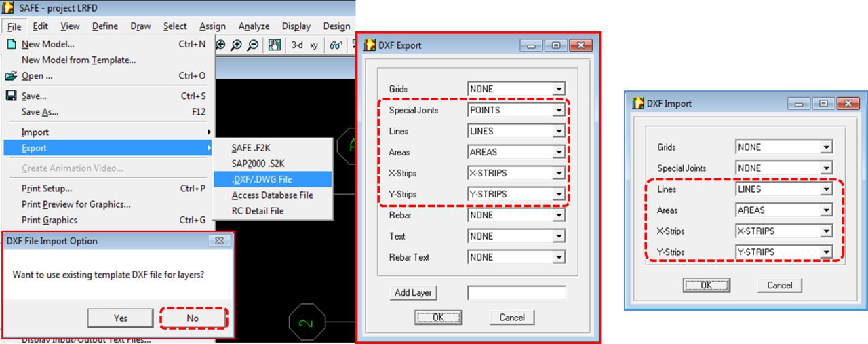Viewport: 868px width, 344px height.
Task: Switch to 3-d view toolbar button
Action: [x=297, y=45]
